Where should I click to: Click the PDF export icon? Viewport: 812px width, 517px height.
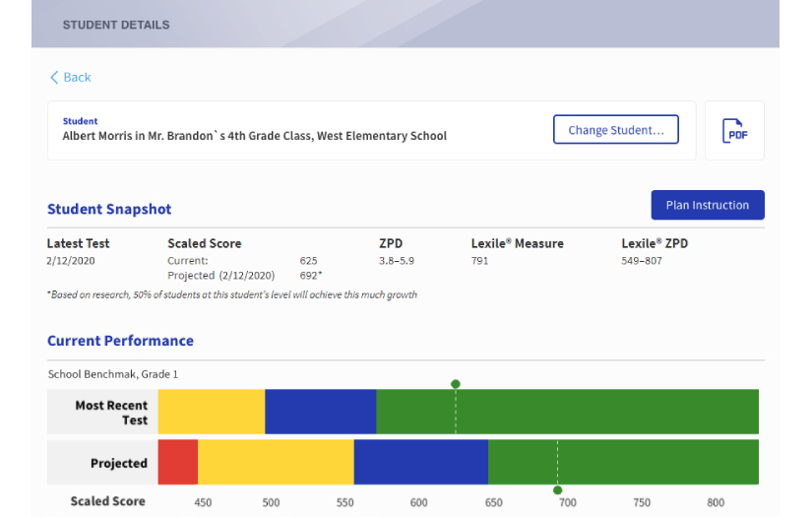(734, 131)
